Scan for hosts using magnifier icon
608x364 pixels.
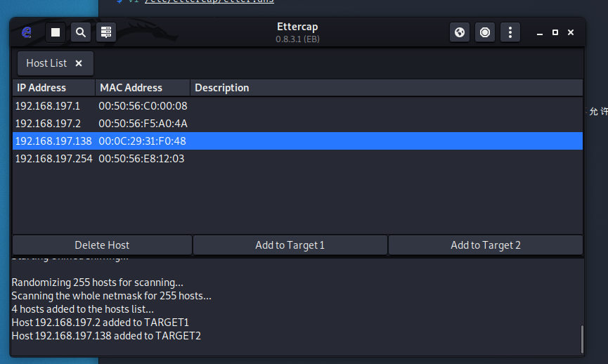click(81, 32)
